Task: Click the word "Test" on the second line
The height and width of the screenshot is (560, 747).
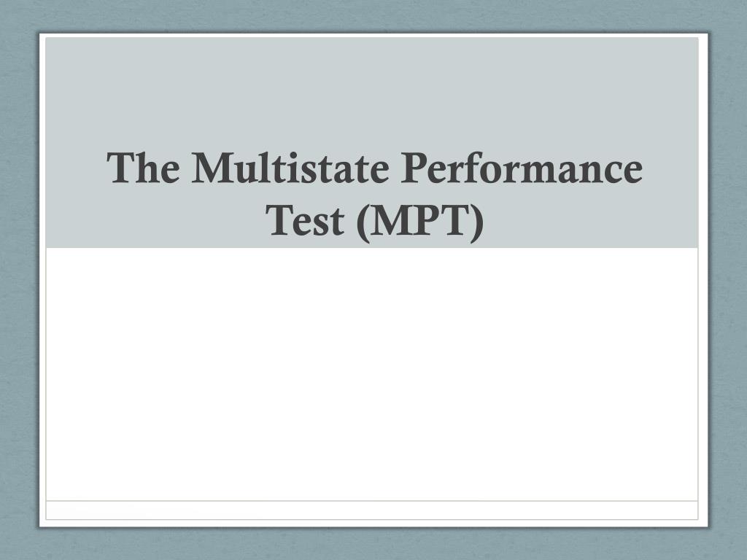Action: (305, 219)
